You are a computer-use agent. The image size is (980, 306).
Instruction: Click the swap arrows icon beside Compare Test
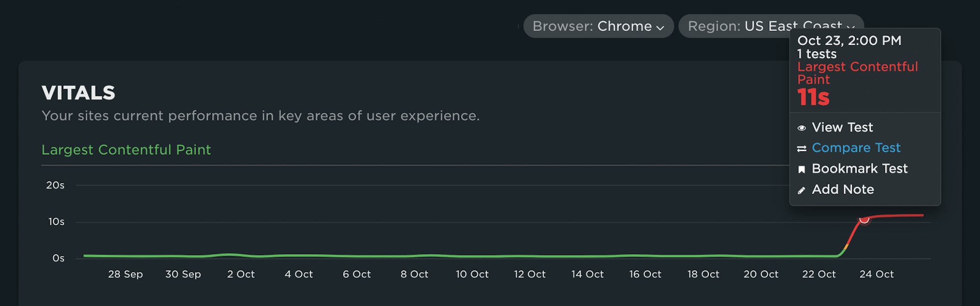(802, 149)
